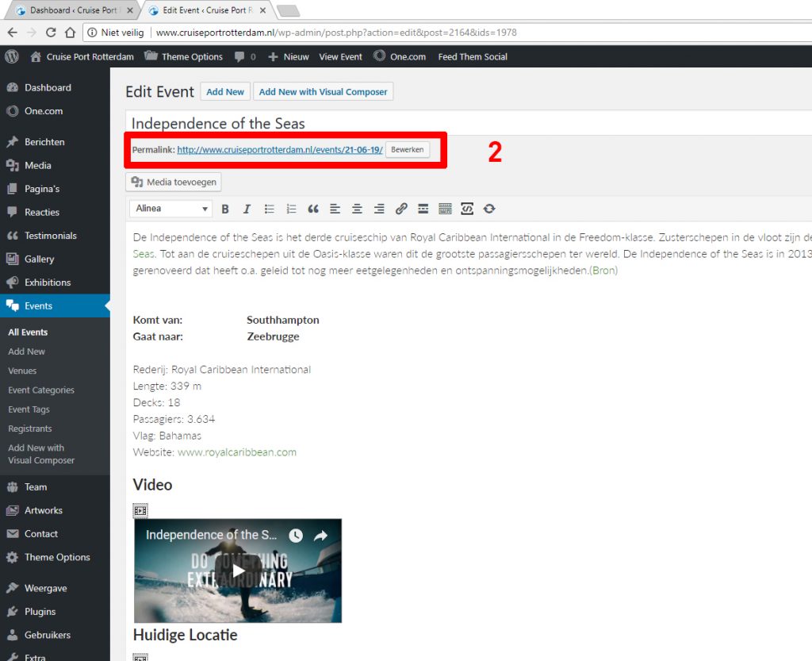This screenshot has height=661, width=812.
Task: Open Berichten in the sidebar
Action: pos(55,142)
